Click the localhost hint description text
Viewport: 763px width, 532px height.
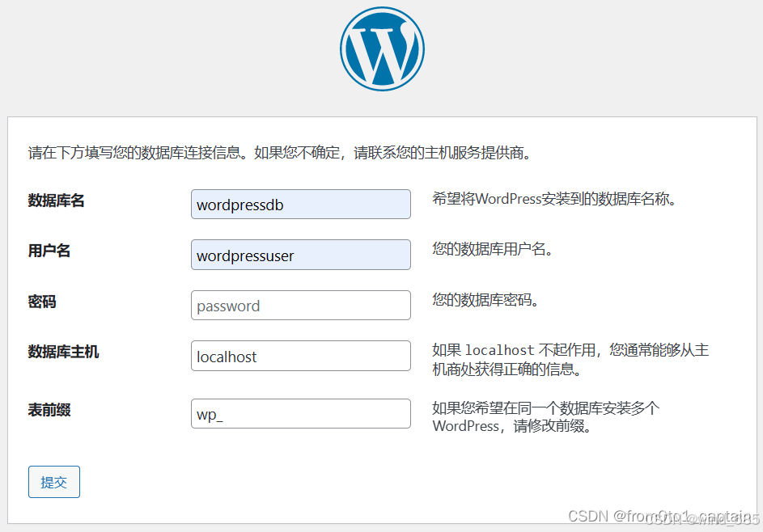pyautogui.click(x=570, y=360)
